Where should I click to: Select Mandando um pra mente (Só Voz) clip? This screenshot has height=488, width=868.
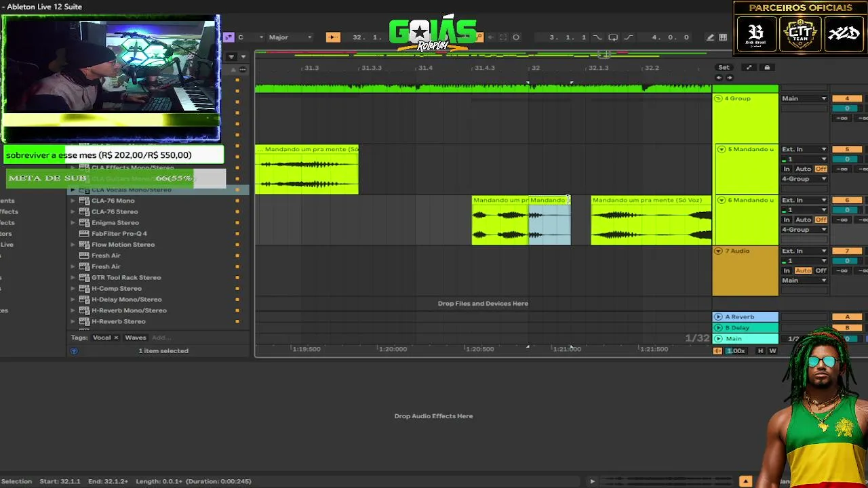click(652, 220)
